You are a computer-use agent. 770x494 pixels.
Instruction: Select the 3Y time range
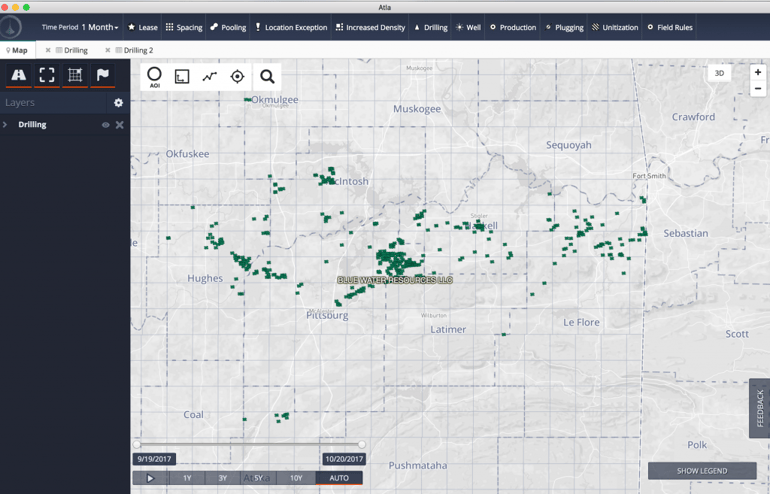tap(223, 478)
